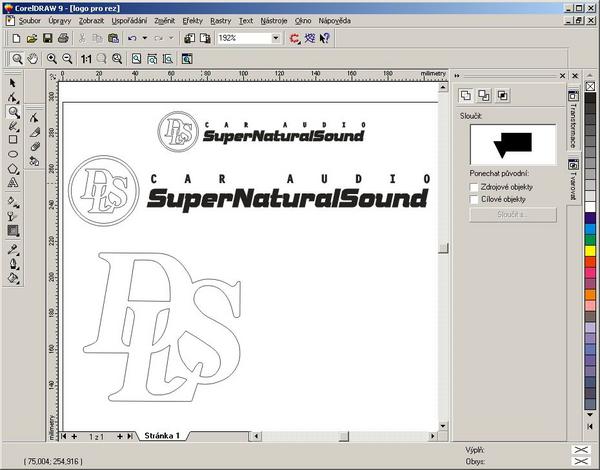
Task: Select the Freehand tool
Action: tap(13, 126)
